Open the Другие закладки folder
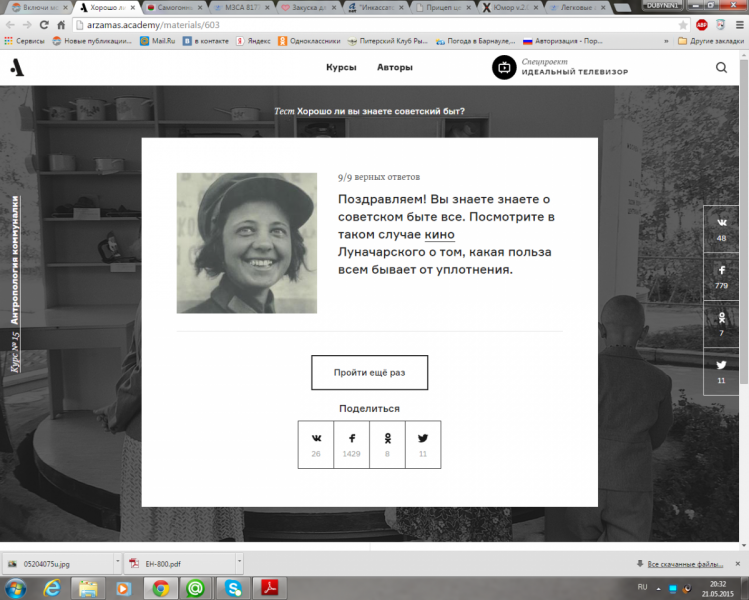749x600 pixels. click(711, 41)
